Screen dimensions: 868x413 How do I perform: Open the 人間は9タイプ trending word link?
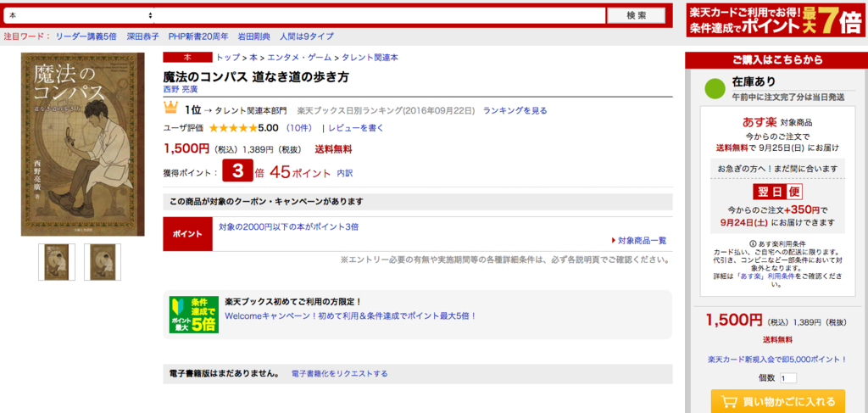click(x=307, y=36)
